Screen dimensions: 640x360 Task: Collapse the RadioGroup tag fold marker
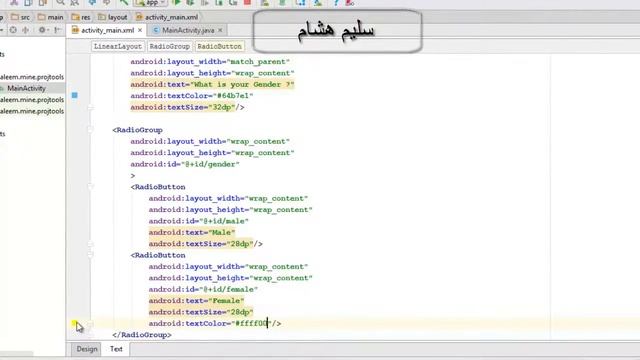point(90,130)
